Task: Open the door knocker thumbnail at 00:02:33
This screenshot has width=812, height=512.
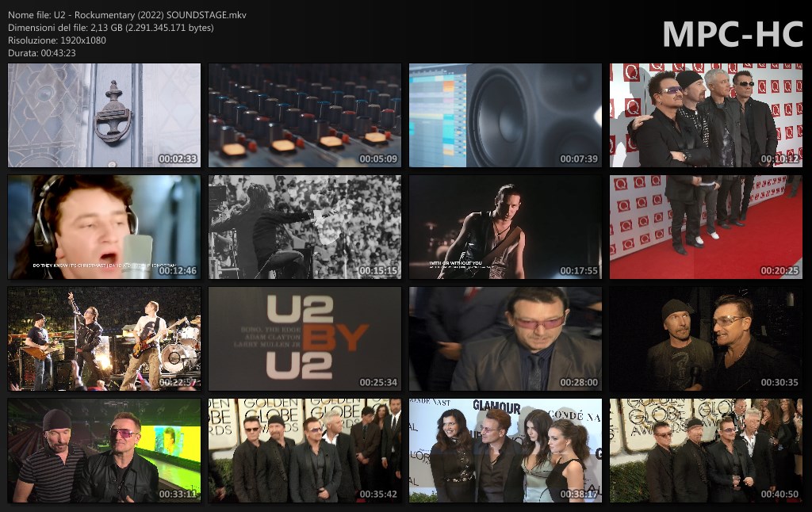Action: [104, 116]
